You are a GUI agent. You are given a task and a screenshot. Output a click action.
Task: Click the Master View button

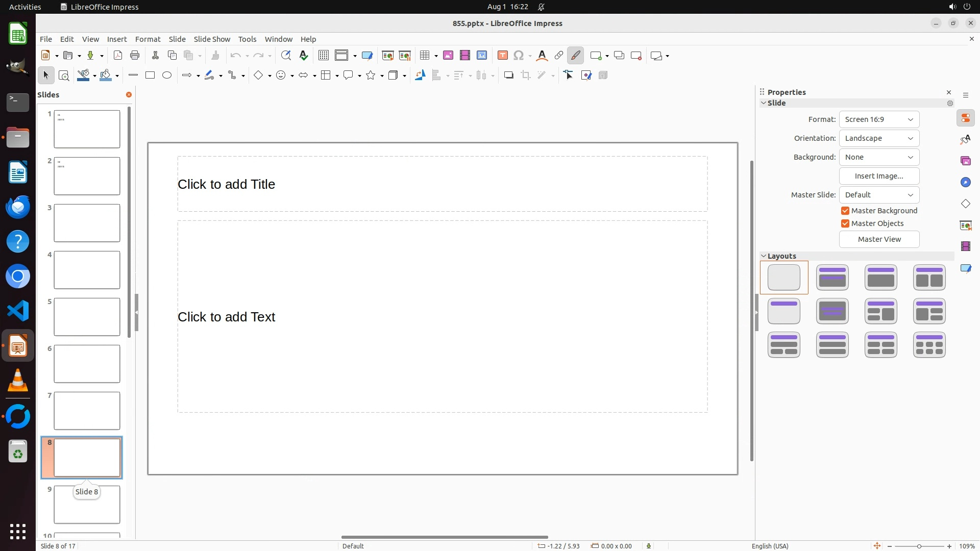click(879, 239)
